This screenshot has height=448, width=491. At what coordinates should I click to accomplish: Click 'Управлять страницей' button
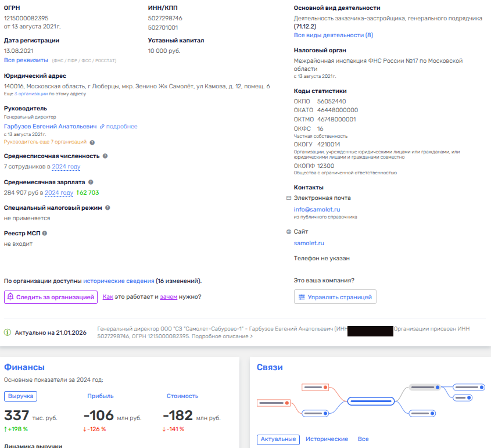(x=335, y=297)
